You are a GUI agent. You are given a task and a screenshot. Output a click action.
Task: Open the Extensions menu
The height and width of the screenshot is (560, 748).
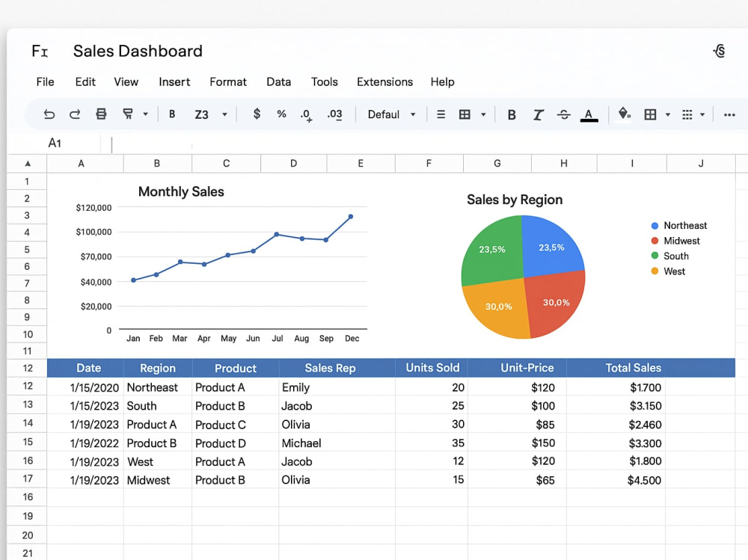[x=385, y=82]
